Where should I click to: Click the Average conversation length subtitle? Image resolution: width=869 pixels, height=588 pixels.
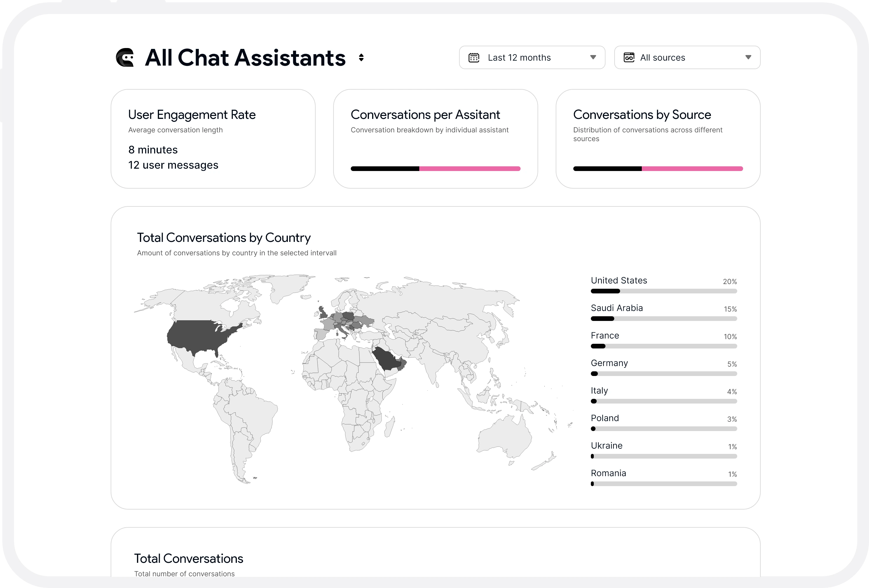coord(175,130)
